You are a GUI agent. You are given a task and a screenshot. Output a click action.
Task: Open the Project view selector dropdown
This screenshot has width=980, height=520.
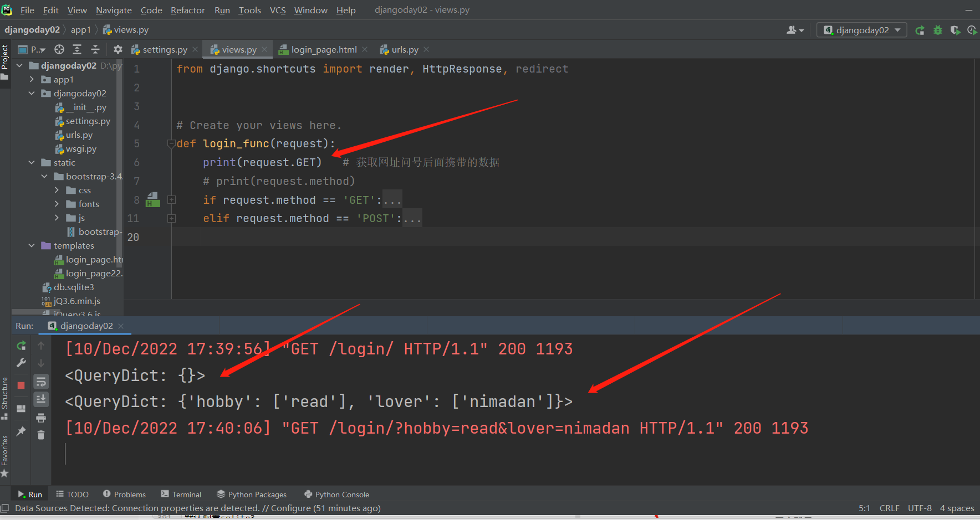click(x=32, y=49)
